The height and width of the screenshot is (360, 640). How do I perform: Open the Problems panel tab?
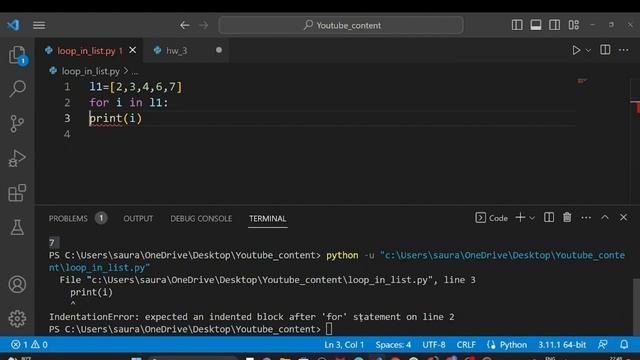[68, 219]
